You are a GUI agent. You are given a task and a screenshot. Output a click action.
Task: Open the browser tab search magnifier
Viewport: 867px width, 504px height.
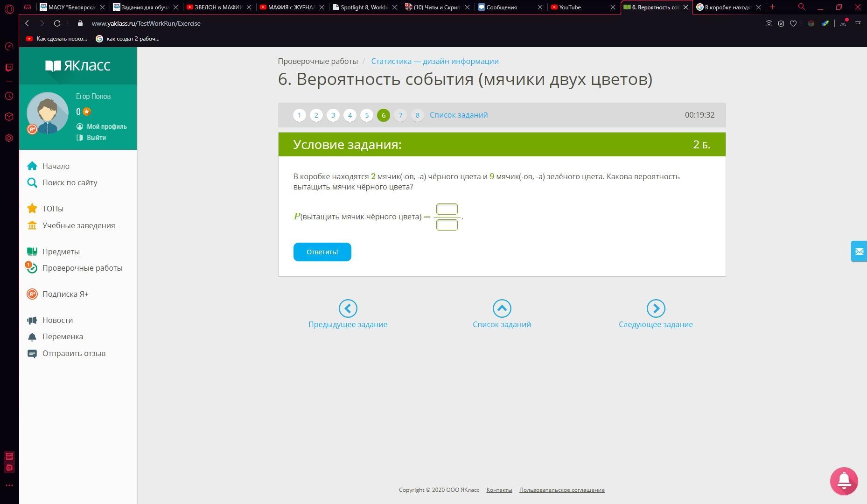(802, 7)
